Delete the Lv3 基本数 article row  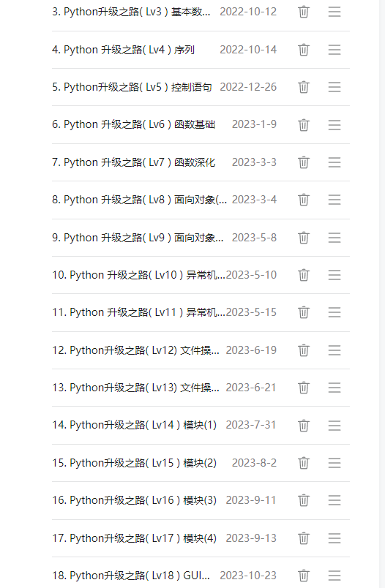click(304, 12)
